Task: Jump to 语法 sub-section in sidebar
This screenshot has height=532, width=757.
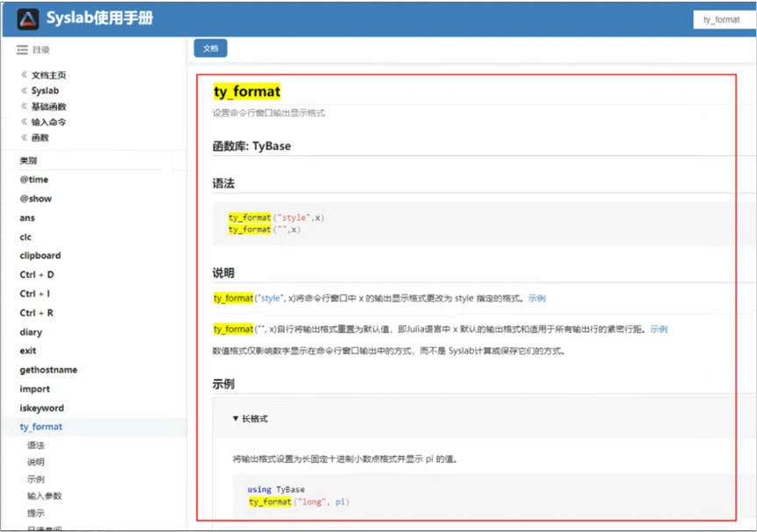Action: click(x=36, y=445)
